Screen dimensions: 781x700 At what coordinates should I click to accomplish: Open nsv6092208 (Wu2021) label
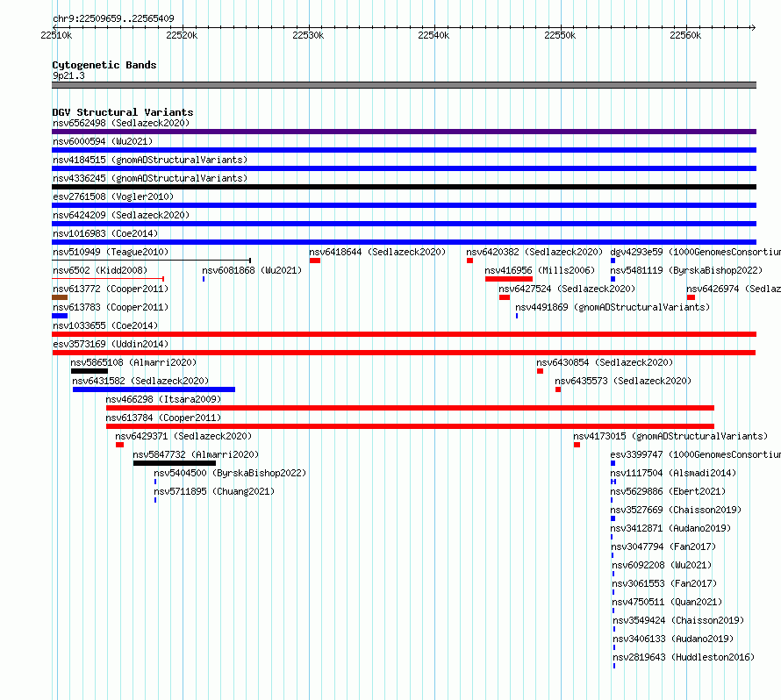point(662,565)
